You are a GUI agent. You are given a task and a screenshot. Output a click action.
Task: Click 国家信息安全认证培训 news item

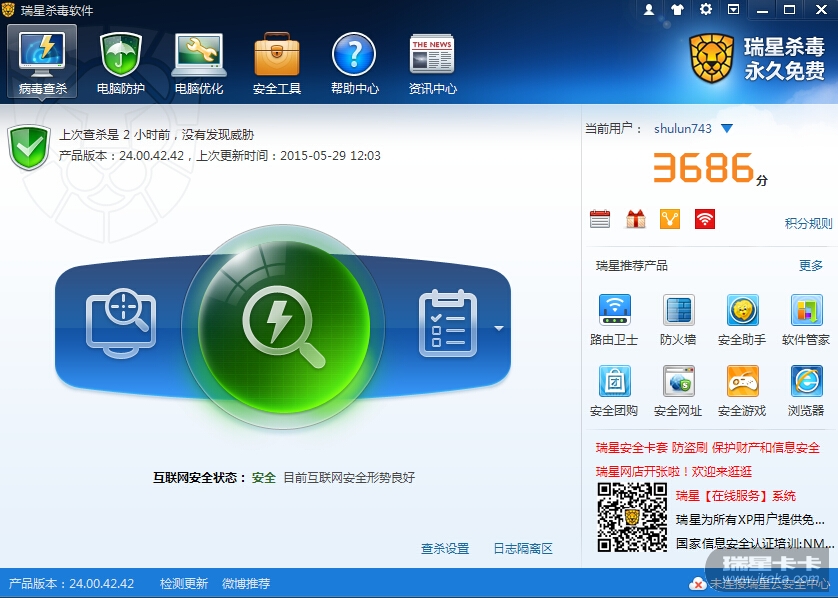click(754, 543)
